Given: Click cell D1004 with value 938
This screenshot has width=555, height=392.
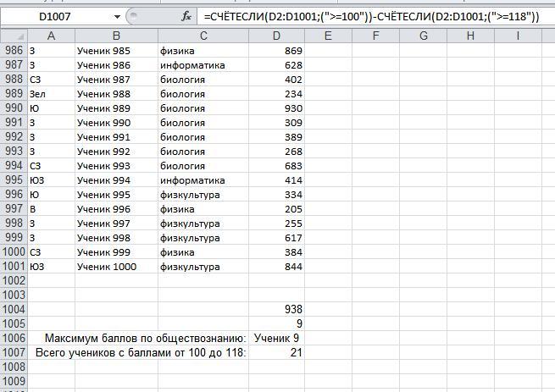Looking at the screenshot, I should click(x=276, y=310).
